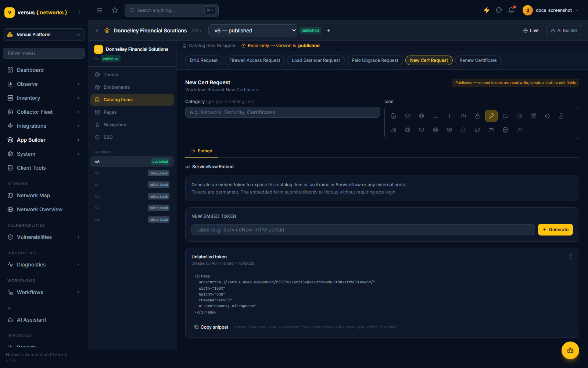Select the Embed tab

(x=202, y=151)
